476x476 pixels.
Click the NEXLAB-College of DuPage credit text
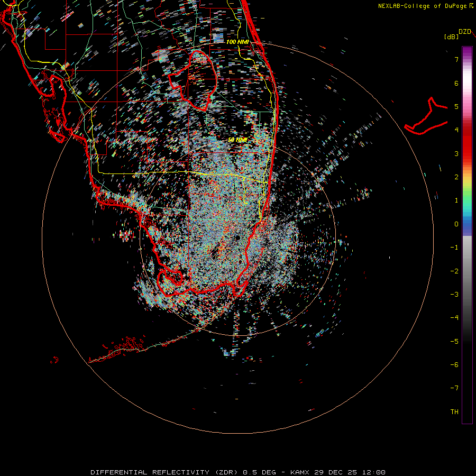[425, 6]
